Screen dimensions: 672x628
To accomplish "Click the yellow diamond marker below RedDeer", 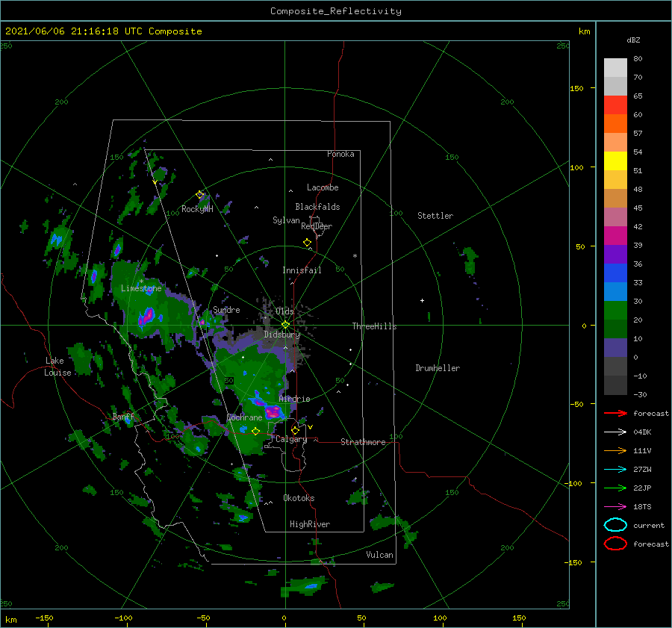I will (308, 243).
